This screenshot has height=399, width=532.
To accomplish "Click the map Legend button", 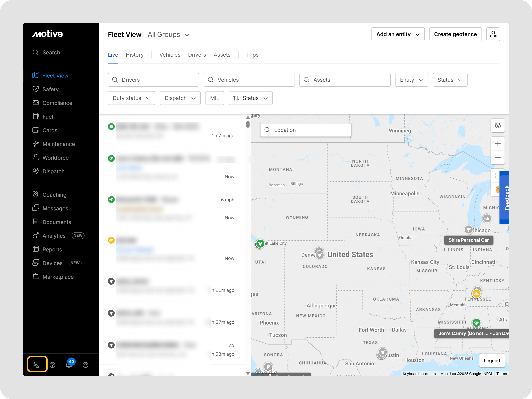I will tap(492, 360).
